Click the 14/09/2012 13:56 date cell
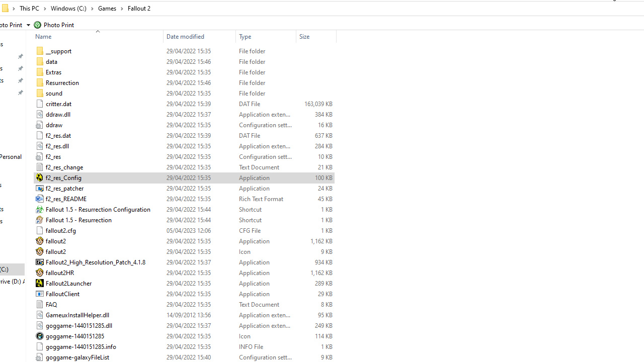 click(x=189, y=315)
